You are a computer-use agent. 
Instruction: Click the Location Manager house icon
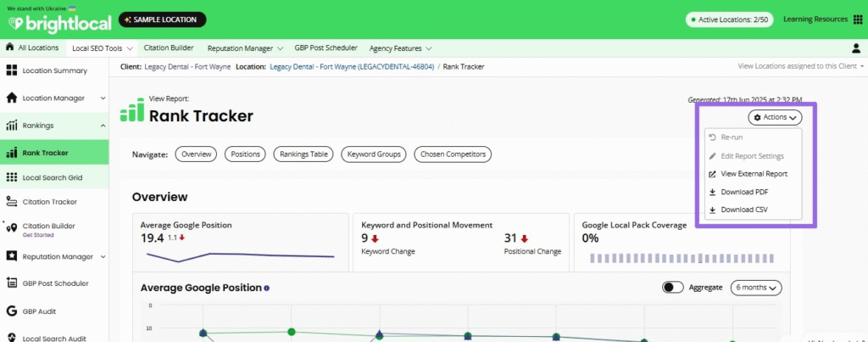[x=11, y=98]
